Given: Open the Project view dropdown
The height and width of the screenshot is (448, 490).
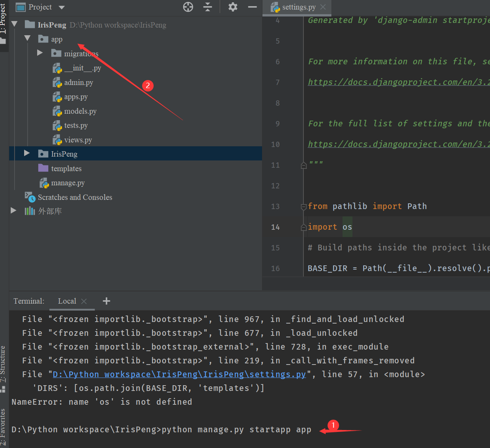Looking at the screenshot, I should tap(61, 7).
